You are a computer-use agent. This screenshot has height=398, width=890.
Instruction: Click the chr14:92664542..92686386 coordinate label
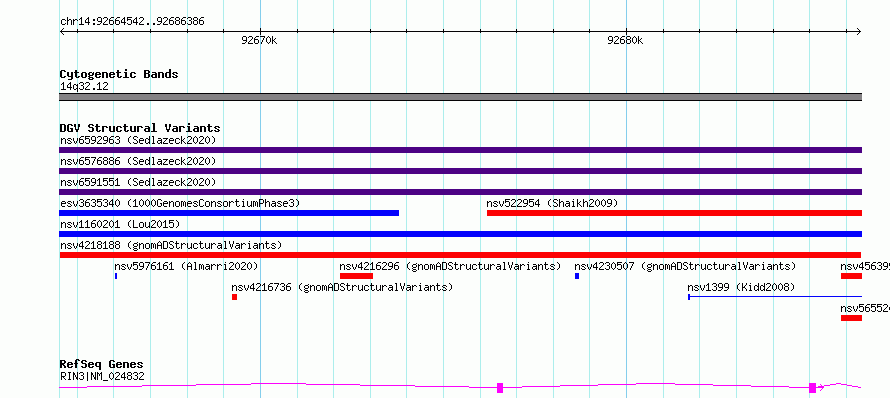pyautogui.click(x=132, y=22)
